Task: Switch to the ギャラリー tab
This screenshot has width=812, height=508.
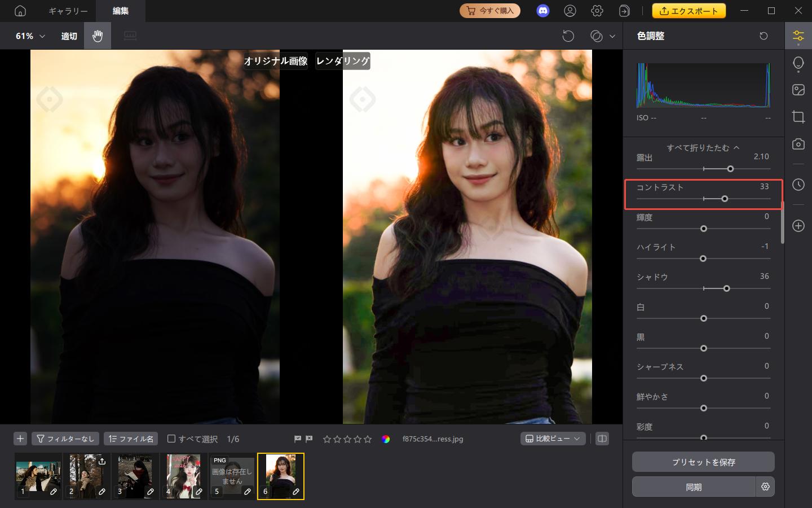Action: pos(68,11)
